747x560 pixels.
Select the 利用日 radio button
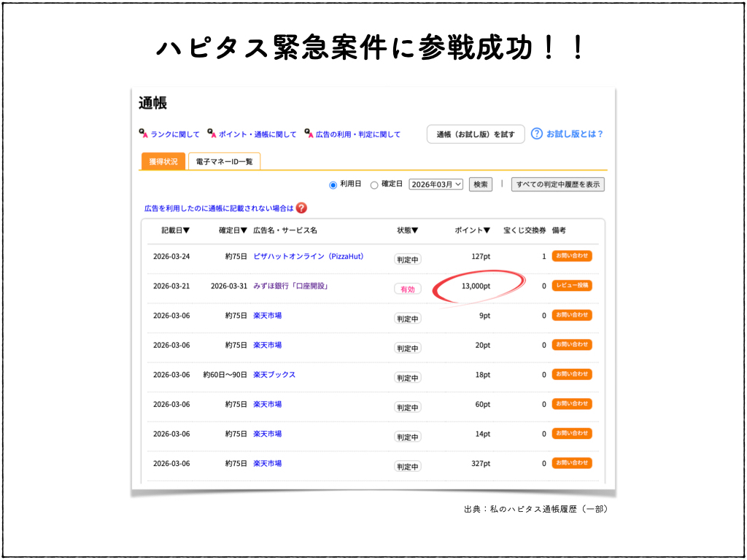[333, 185]
